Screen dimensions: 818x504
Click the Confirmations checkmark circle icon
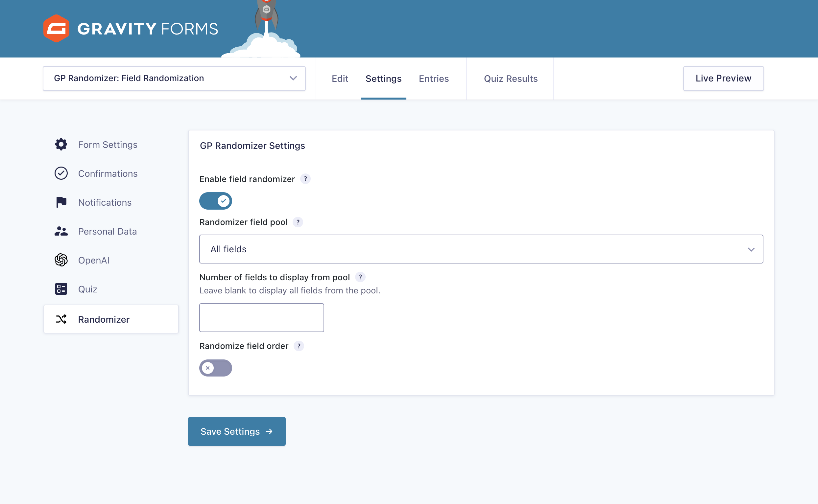(61, 173)
